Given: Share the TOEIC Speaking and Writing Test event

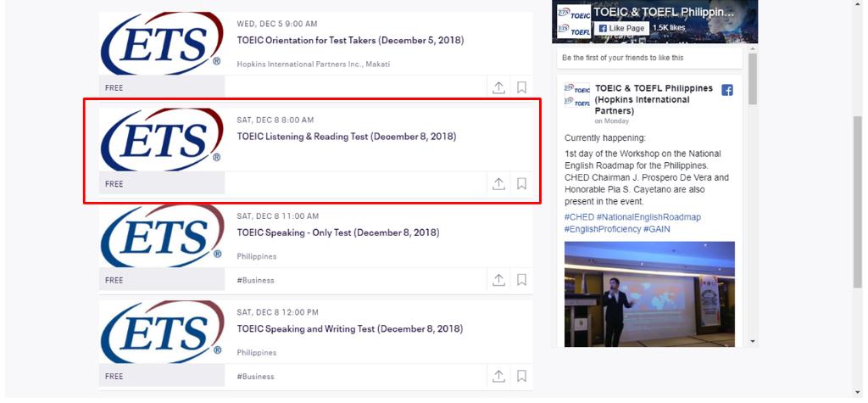Looking at the screenshot, I should pyautogui.click(x=498, y=376).
